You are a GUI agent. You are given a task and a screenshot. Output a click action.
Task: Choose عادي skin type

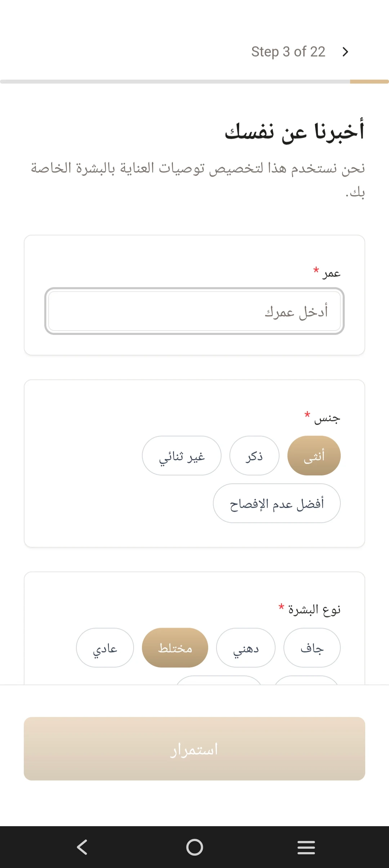105,648
